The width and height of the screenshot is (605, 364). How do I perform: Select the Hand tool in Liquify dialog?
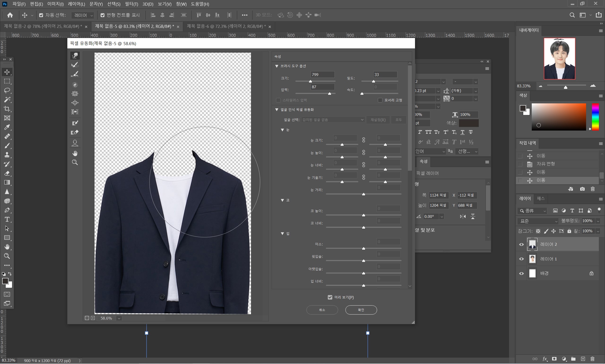pyautogui.click(x=75, y=153)
